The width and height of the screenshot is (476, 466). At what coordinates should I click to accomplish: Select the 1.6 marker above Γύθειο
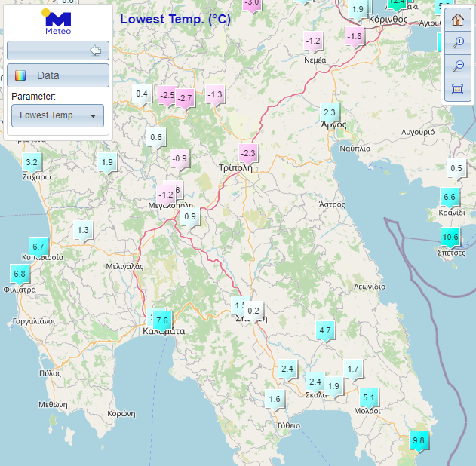[275, 400]
